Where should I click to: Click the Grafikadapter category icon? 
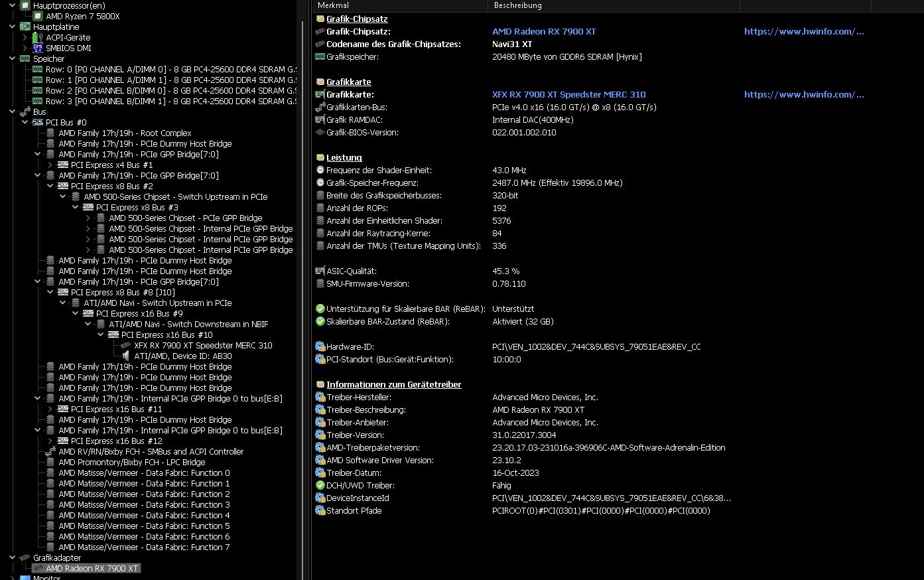point(25,557)
